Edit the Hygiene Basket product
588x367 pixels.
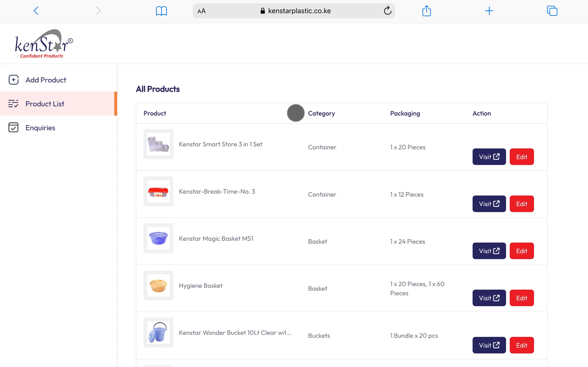(x=522, y=298)
